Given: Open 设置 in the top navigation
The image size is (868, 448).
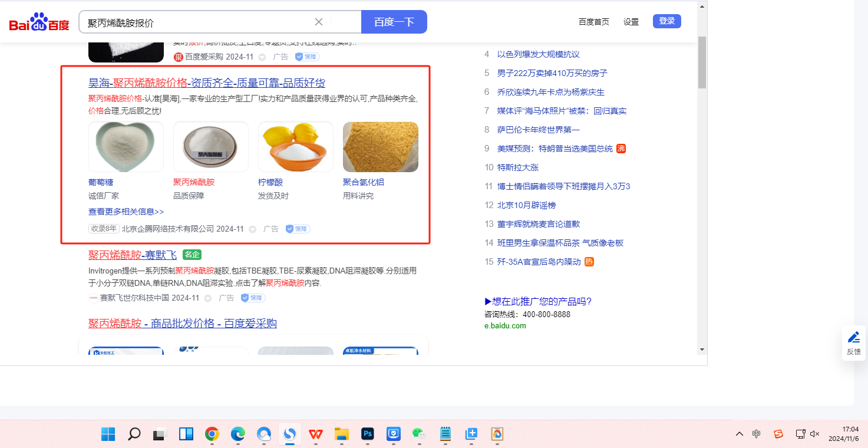Looking at the screenshot, I should pos(631,22).
